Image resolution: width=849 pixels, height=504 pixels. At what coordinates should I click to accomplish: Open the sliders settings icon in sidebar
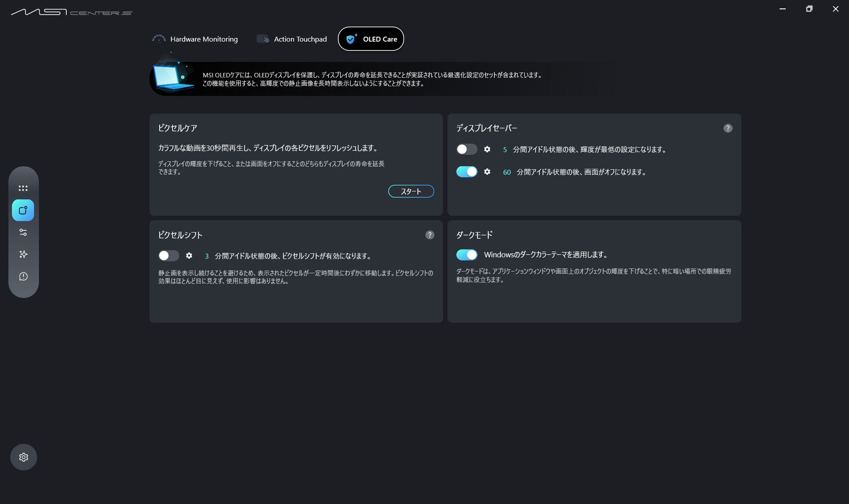(23, 233)
